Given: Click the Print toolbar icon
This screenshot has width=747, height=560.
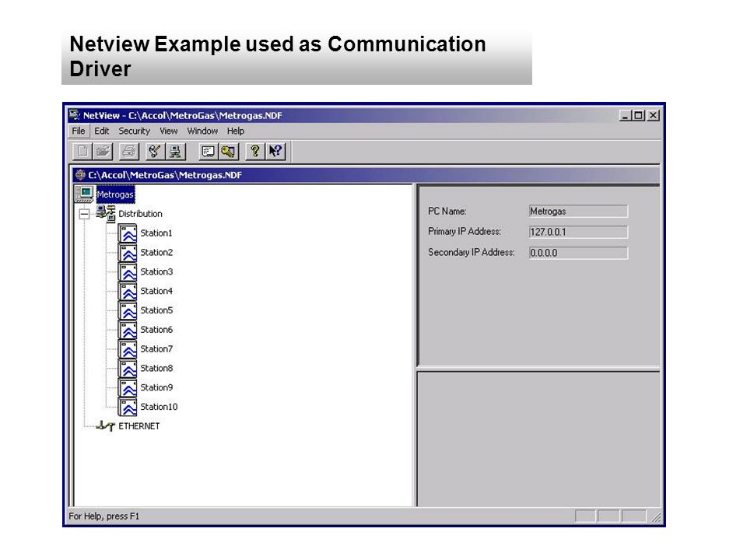Looking at the screenshot, I should 128,152.
